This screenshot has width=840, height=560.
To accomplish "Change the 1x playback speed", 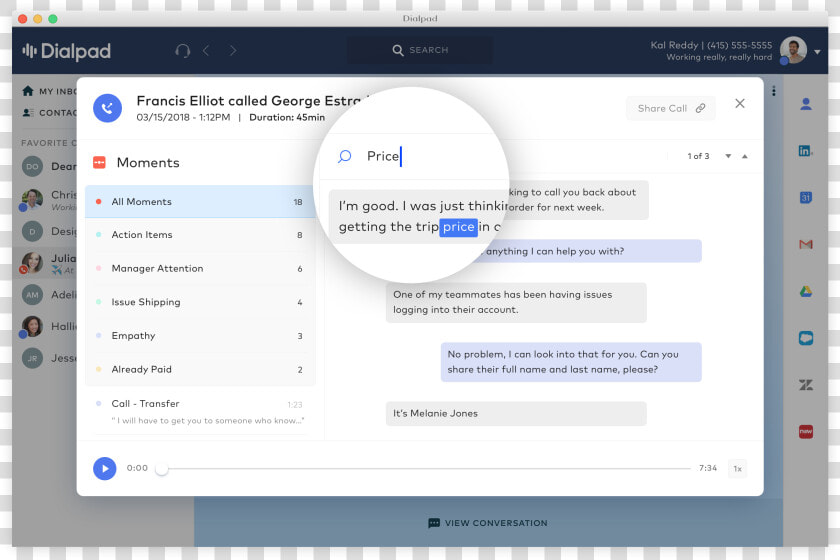I will click(x=737, y=469).
